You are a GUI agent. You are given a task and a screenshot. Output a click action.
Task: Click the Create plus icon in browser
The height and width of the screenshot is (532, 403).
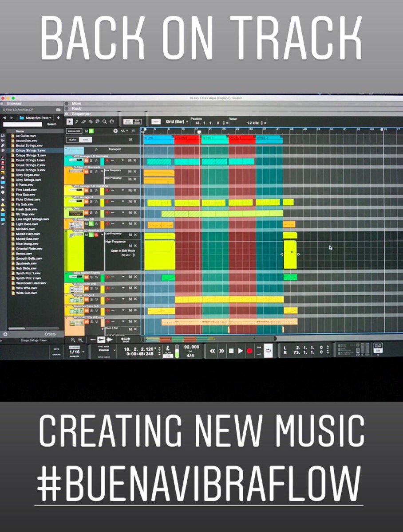(x=5, y=334)
